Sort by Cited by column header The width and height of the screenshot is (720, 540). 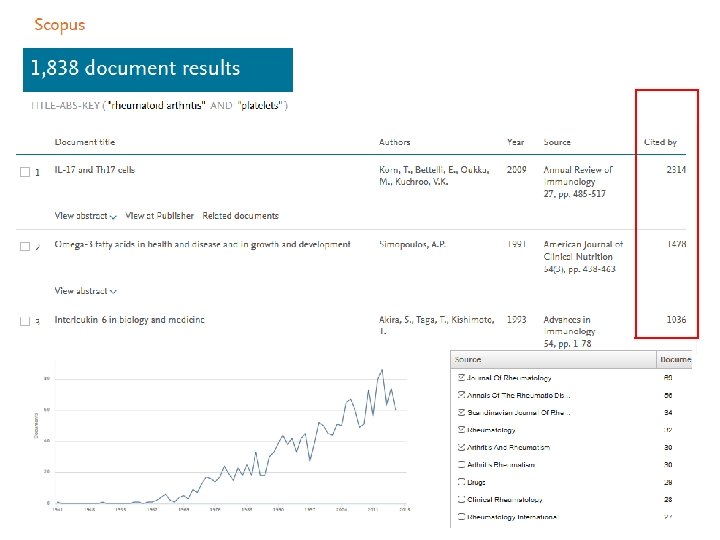[660, 142]
